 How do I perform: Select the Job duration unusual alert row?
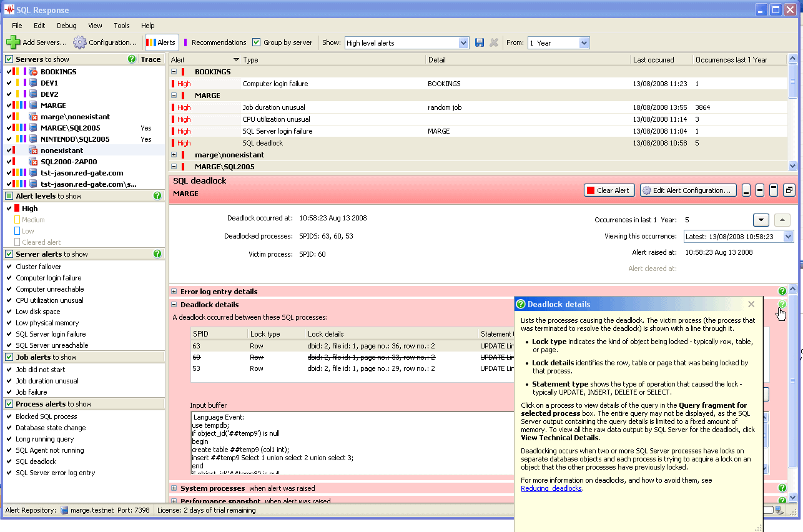coord(478,107)
